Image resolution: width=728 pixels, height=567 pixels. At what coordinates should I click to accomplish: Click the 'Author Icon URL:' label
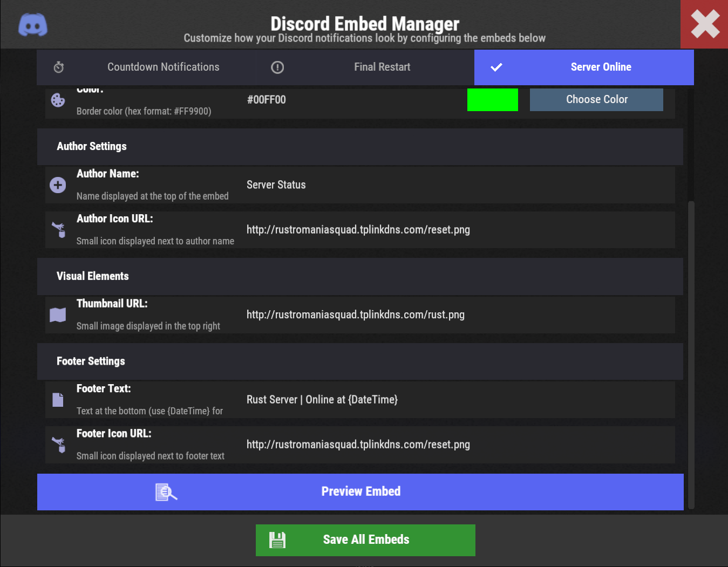coord(115,218)
